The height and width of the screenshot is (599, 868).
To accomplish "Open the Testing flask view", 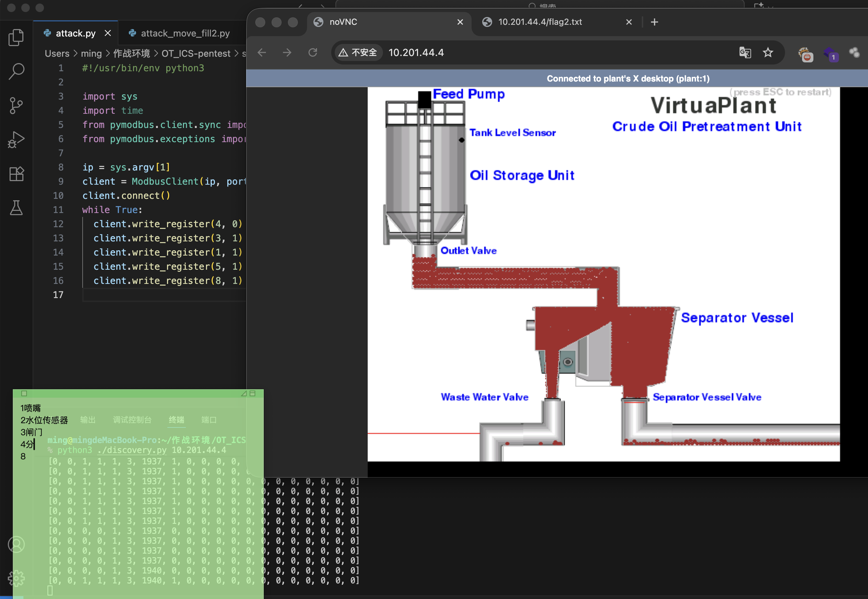I will (16, 208).
